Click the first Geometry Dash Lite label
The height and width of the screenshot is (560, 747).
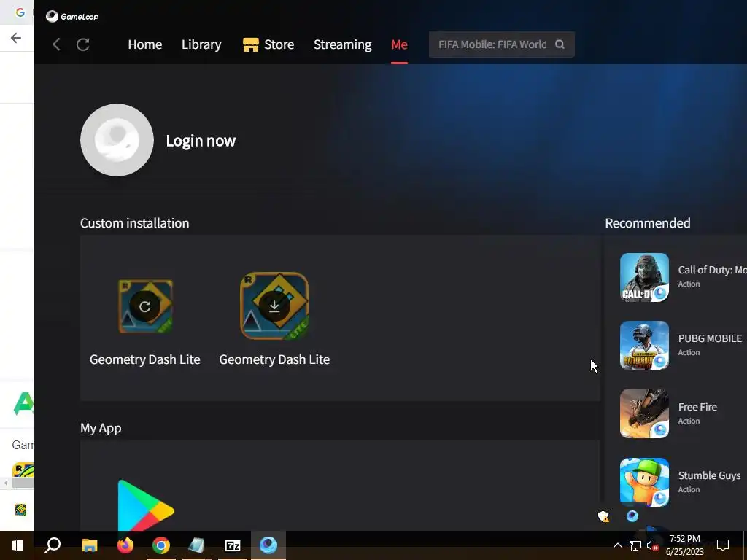pyautogui.click(x=145, y=359)
